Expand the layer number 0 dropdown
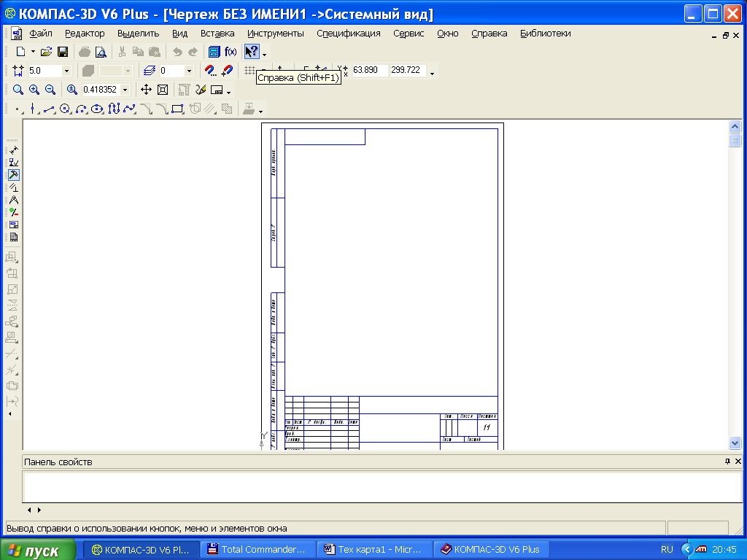747x560 pixels. coord(189,71)
